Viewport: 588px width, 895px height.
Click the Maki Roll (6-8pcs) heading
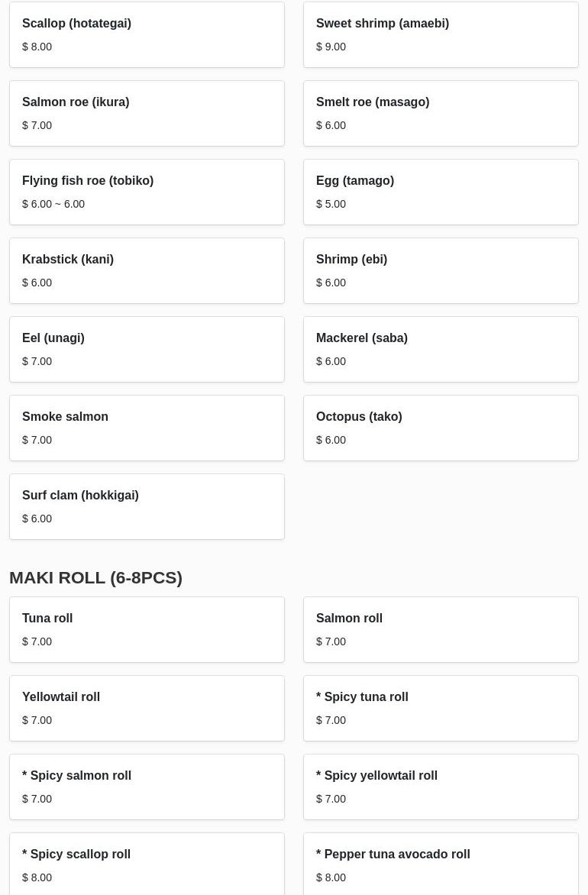[x=95, y=577]
